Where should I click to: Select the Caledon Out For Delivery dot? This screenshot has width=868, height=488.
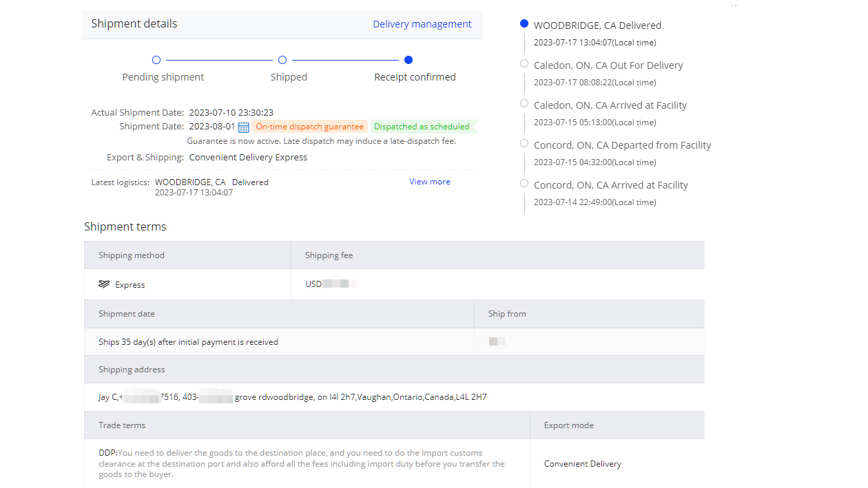(524, 63)
